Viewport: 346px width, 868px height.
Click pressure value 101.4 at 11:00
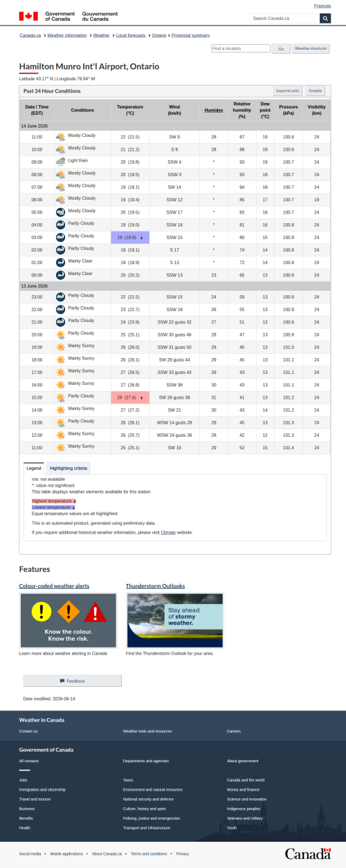click(289, 447)
